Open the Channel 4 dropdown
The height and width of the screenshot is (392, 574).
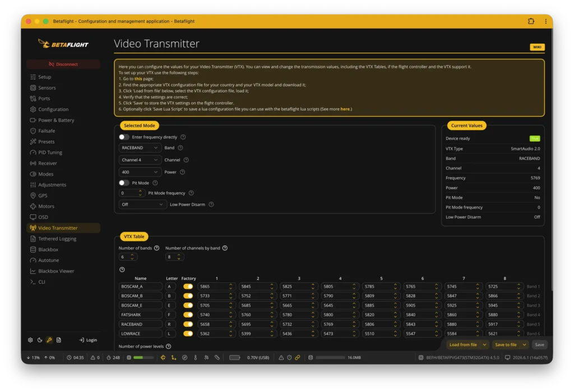(140, 160)
